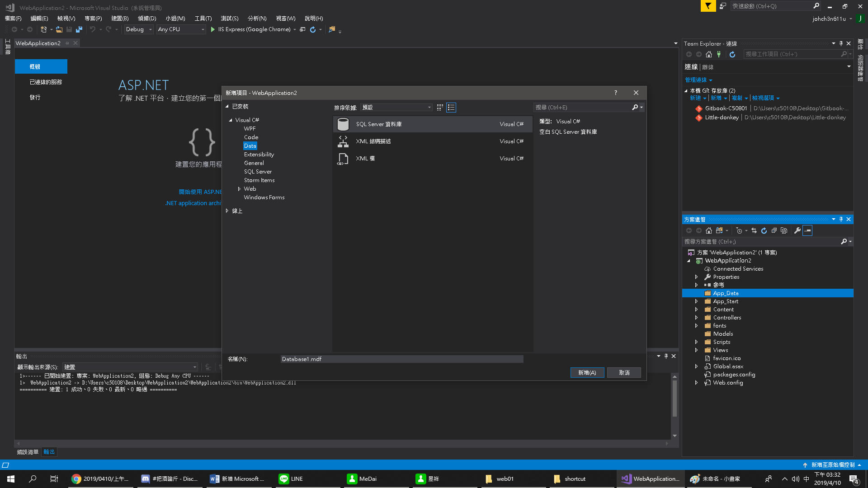Open the connected services page
Image resolution: width=868 pixels, height=488 pixels.
[46, 82]
